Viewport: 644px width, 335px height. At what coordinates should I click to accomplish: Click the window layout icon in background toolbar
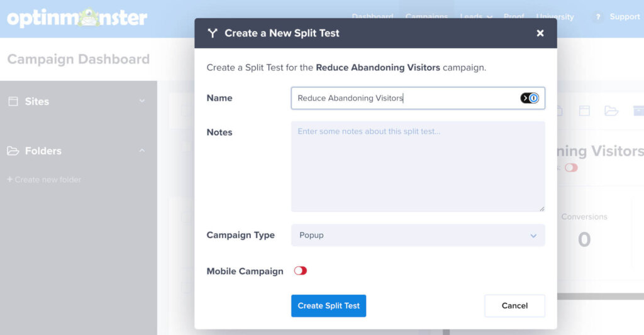[584, 111]
